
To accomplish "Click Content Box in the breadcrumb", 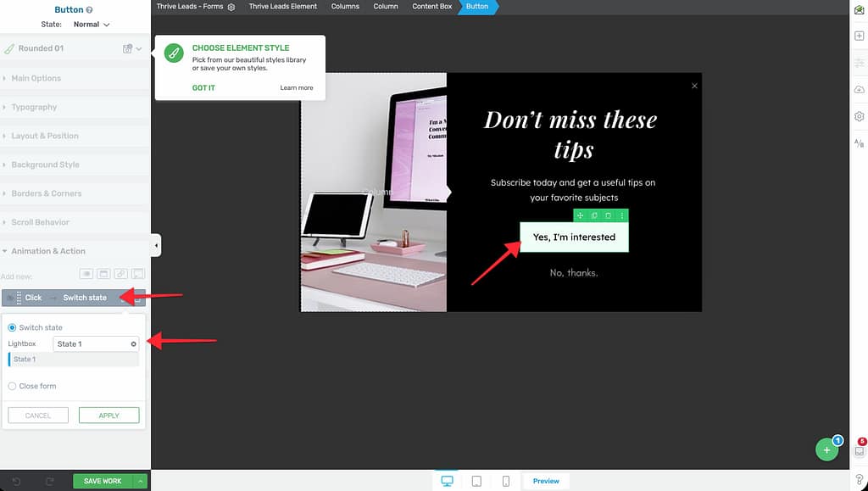I will [431, 7].
